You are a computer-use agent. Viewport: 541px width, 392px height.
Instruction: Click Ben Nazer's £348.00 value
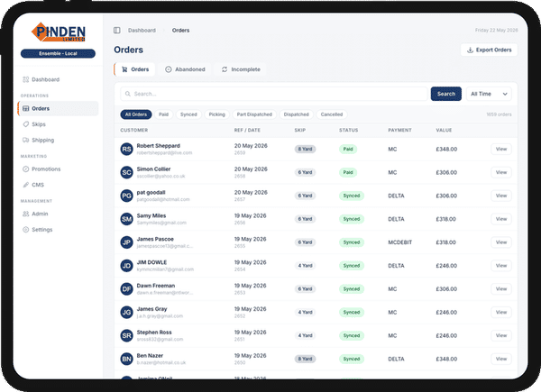(x=446, y=359)
